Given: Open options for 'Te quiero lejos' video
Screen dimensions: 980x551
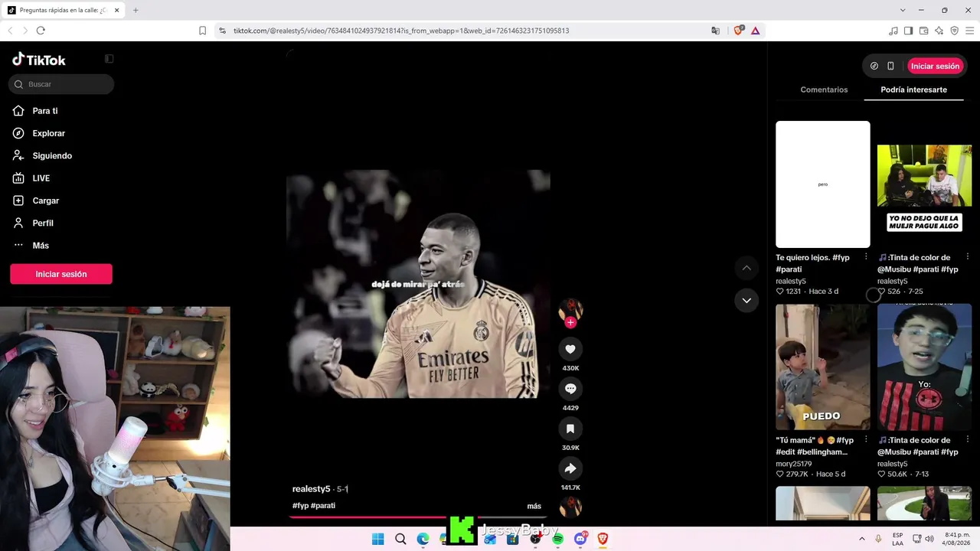Looking at the screenshot, I should [866, 257].
